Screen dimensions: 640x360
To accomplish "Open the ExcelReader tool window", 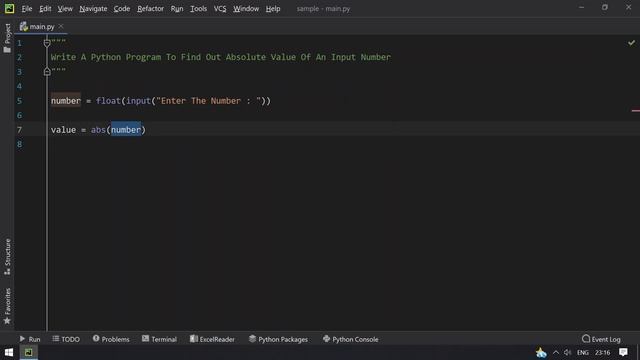I will coord(212,339).
